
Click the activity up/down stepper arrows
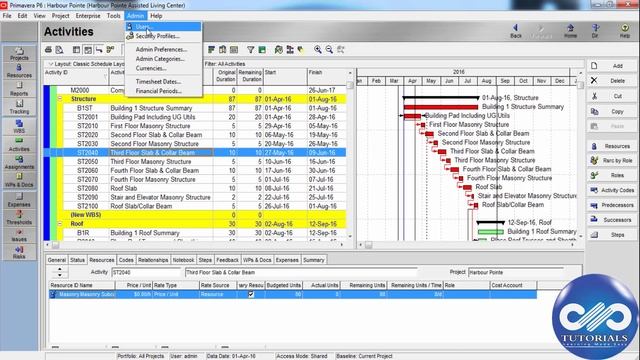click(x=60, y=272)
